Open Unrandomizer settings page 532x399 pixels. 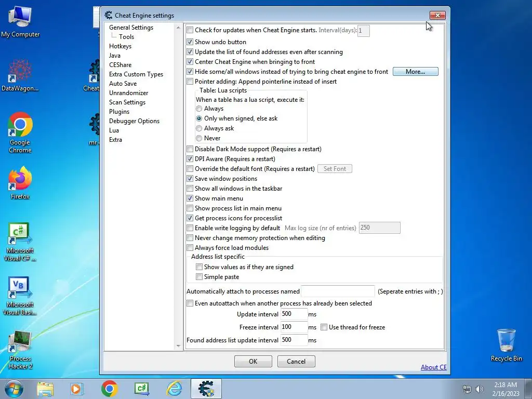coord(129,92)
